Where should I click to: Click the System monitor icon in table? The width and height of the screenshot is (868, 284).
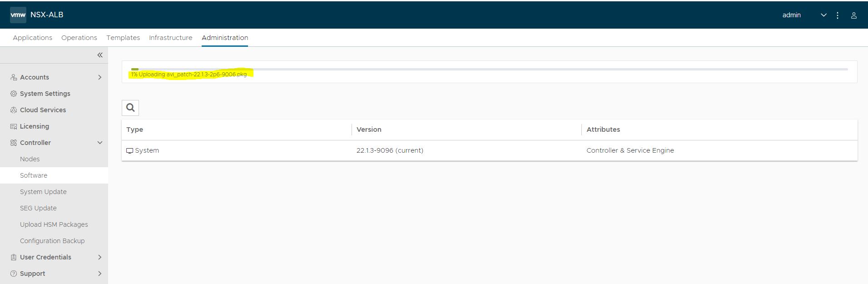(x=129, y=151)
